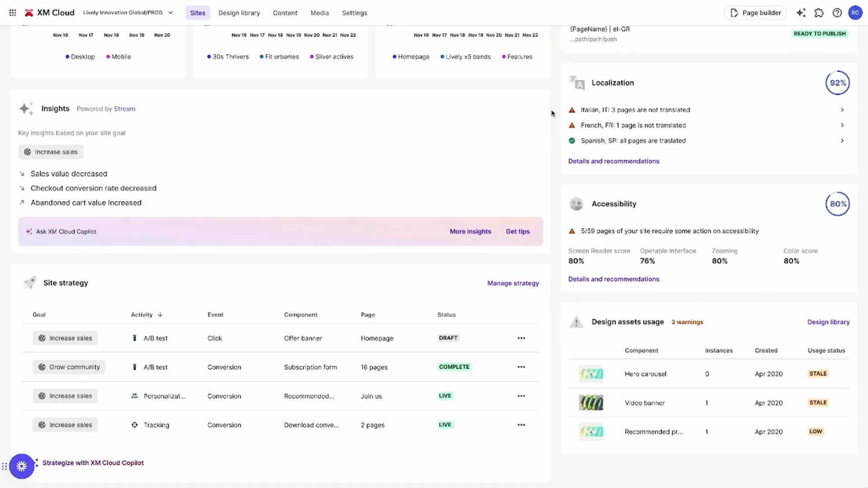Click the Page builder button
Image resolution: width=868 pixels, height=488 pixels.
(x=755, y=13)
